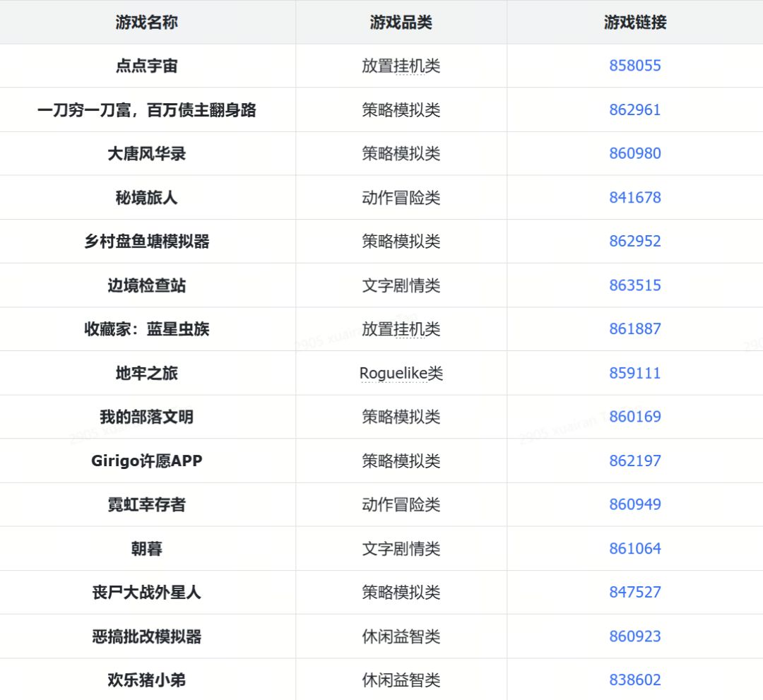This screenshot has height=700, width=763.
Task: Click game name 大唐风华录
Action: [x=147, y=154]
